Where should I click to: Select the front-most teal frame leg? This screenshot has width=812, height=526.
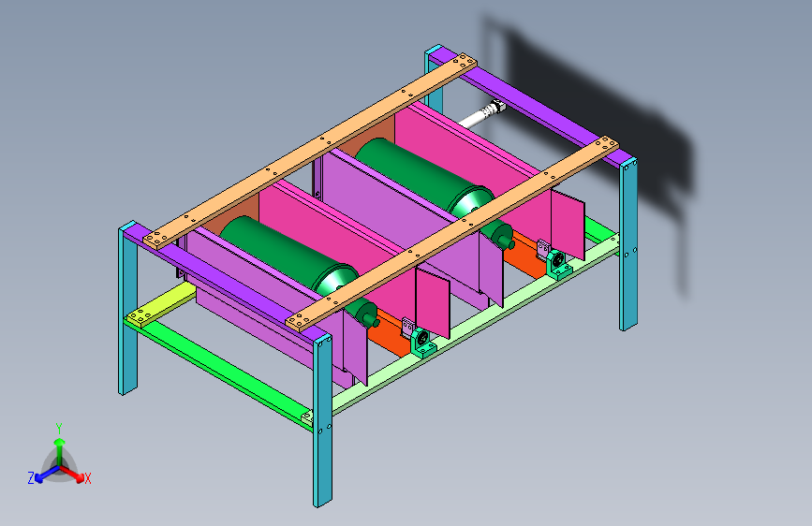tap(322, 420)
